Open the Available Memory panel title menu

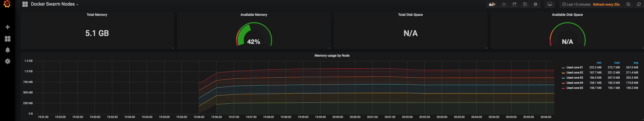point(254,15)
